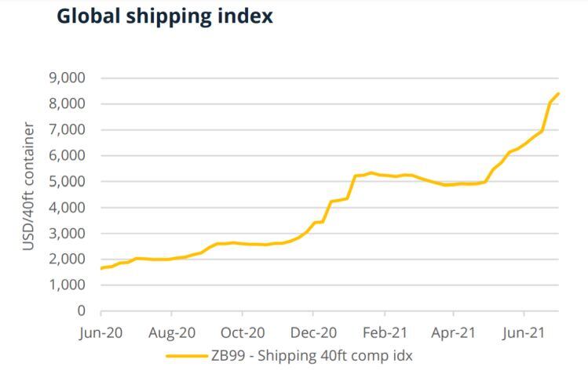Select the Oct-20 x-axis label

[243, 332]
